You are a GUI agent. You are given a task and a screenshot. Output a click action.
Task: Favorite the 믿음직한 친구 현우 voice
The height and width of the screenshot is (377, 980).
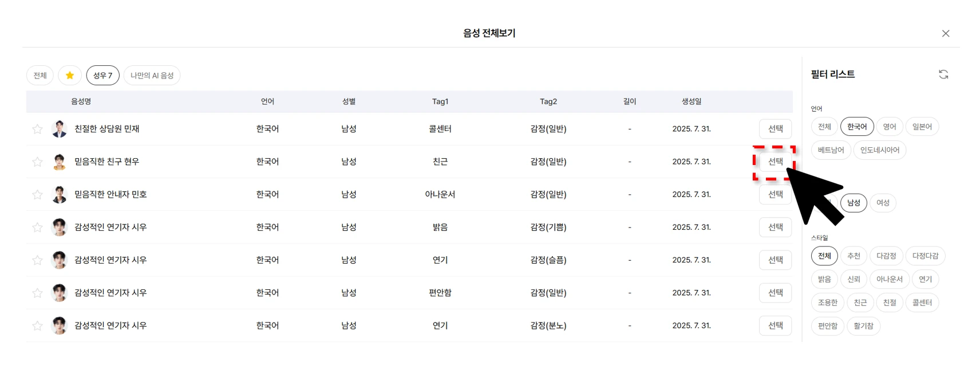pyautogui.click(x=37, y=162)
